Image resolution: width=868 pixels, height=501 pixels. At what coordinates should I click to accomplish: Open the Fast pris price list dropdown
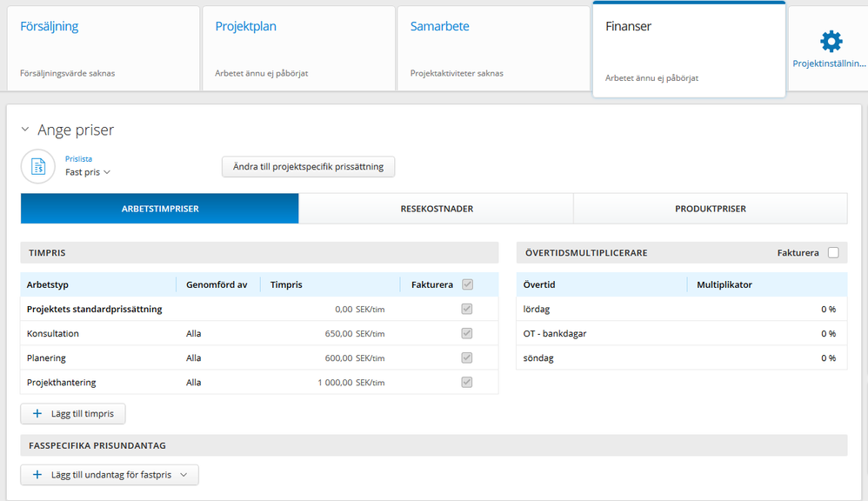coord(88,172)
